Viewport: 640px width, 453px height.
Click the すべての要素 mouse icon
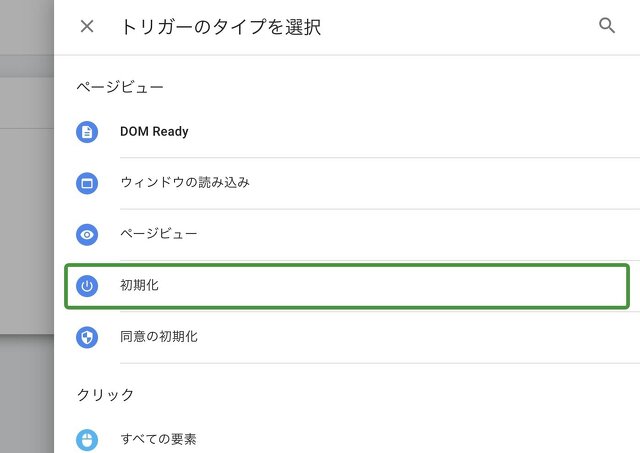coord(87,438)
